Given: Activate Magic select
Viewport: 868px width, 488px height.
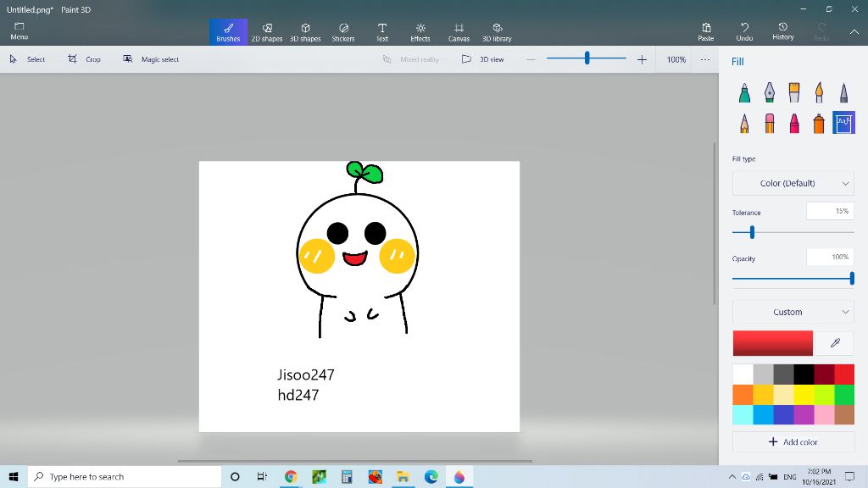Looking at the screenshot, I should [x=151, y=59].
